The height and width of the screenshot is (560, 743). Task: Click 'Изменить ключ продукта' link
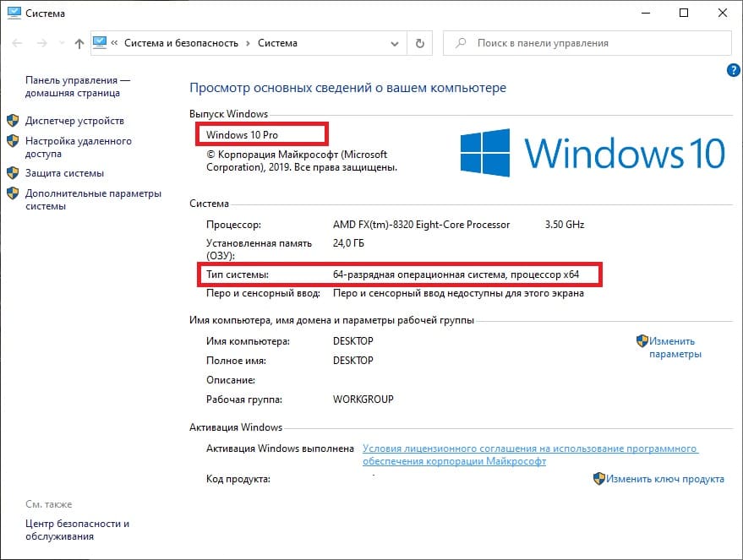(665, 479)
